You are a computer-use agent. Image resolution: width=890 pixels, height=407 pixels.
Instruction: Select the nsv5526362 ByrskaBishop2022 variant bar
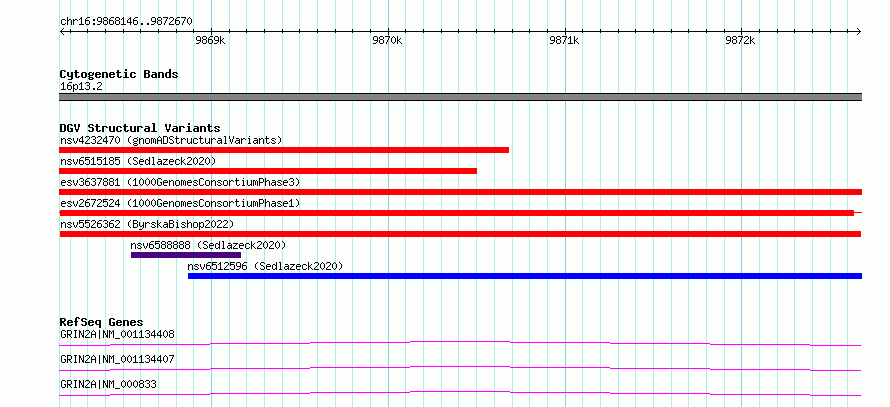click(460, 234)
